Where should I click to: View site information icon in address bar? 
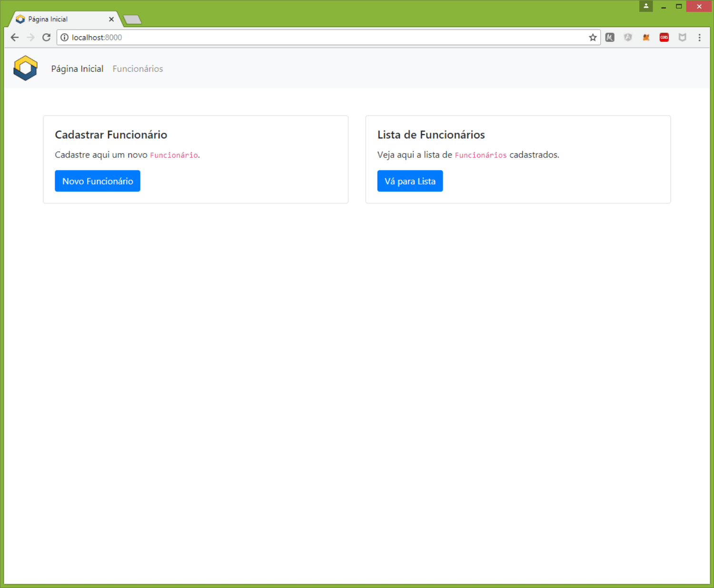(x=65, y=38)
